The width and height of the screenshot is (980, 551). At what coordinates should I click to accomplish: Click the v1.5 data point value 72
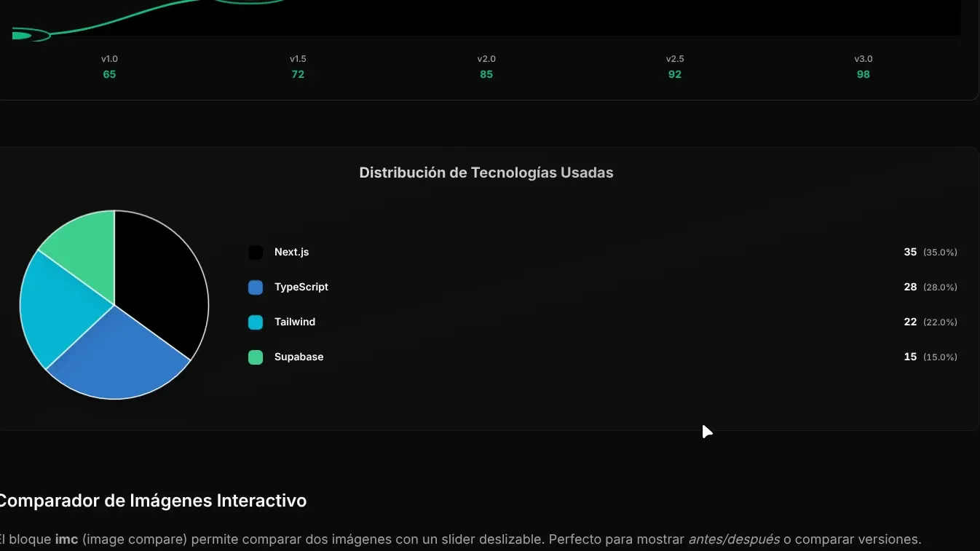(x=298, y=74)
